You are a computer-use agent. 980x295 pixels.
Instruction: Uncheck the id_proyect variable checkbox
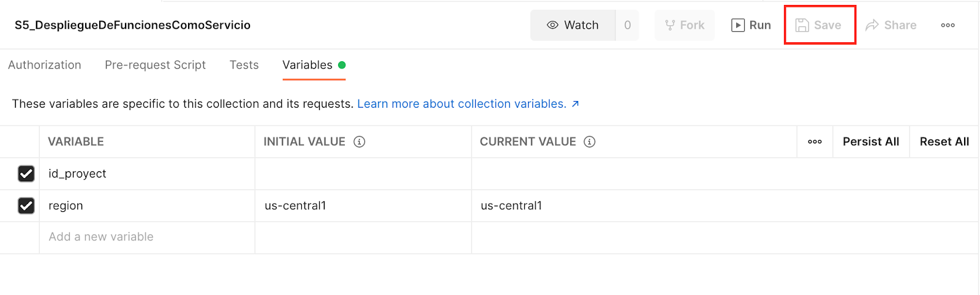coord(26,174)
